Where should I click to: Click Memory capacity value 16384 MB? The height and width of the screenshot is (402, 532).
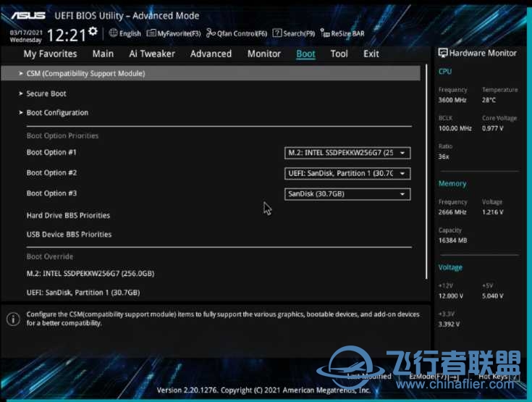[x=452, y=240]
